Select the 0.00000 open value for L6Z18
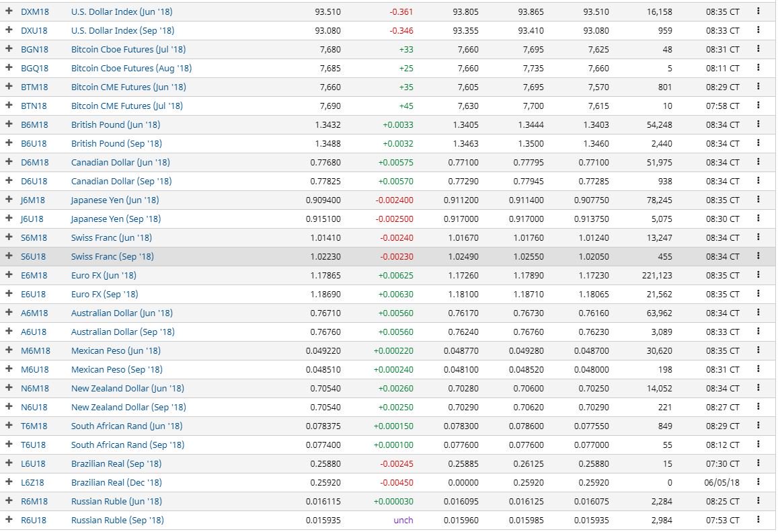The height and width of the screenshot is (532, 778). (463, 482)
